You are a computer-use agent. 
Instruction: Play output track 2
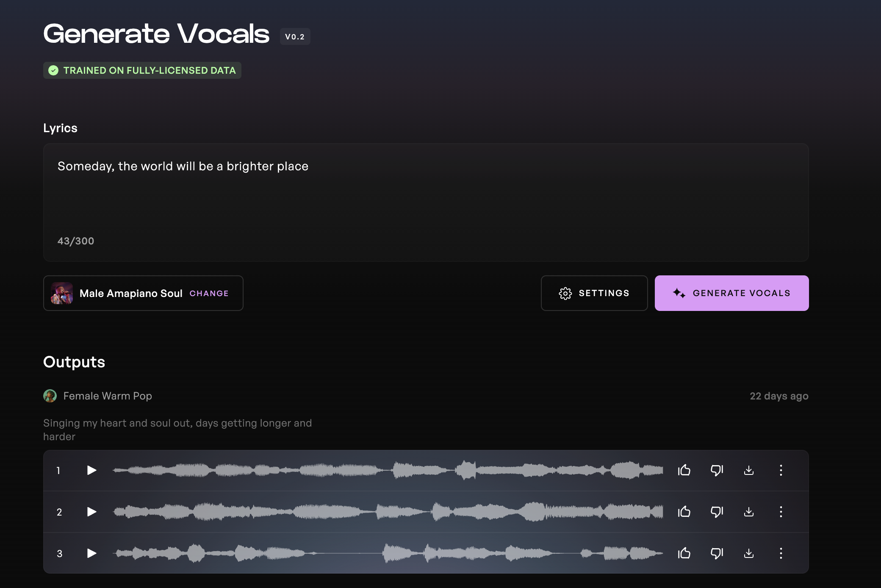click(x=91, y=512)
